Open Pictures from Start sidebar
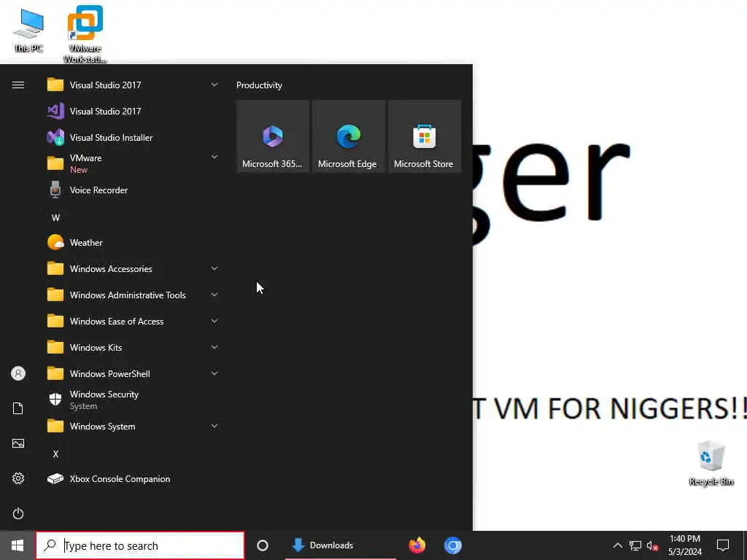Screen dimensions: 747x560 coord(18,443)
